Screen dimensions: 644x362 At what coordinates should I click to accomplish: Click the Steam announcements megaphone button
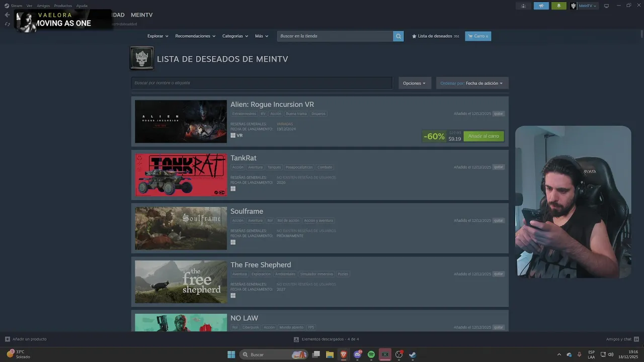coord(541,6)
